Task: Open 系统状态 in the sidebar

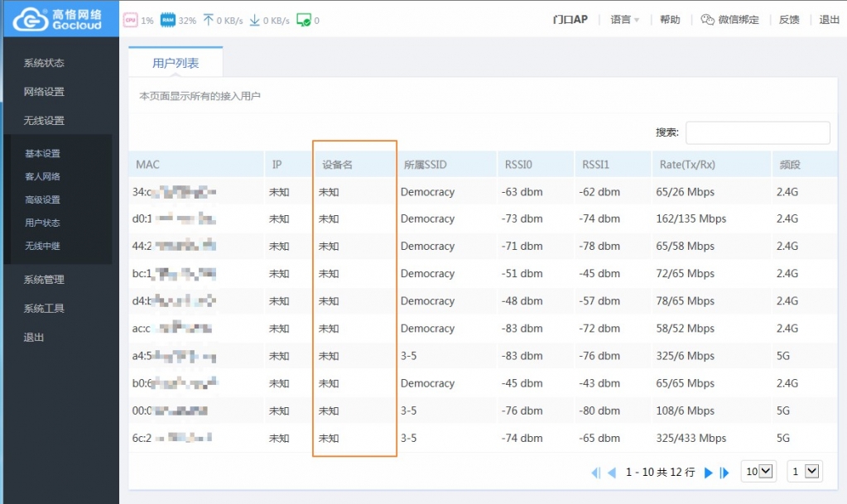Action: tap(44, 63)
